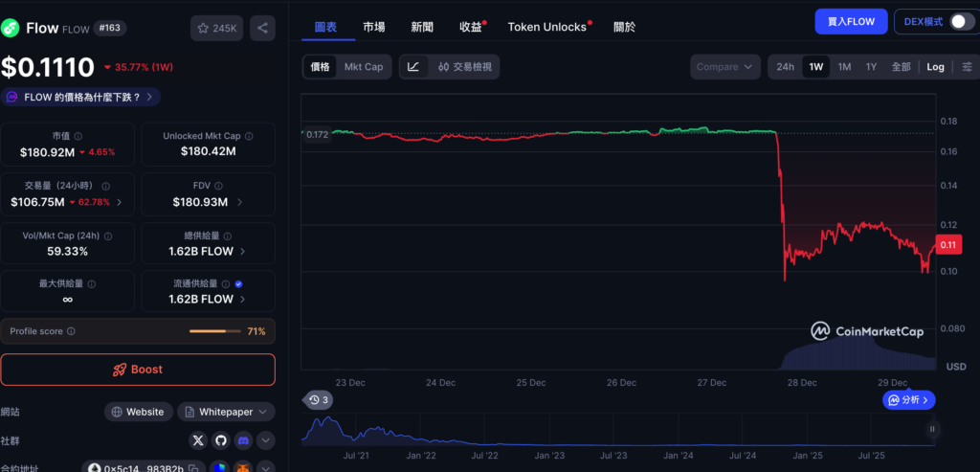Screen dimensions: 980x472
Task: Toggle Log scale on the chart
Action: point(935,67)
